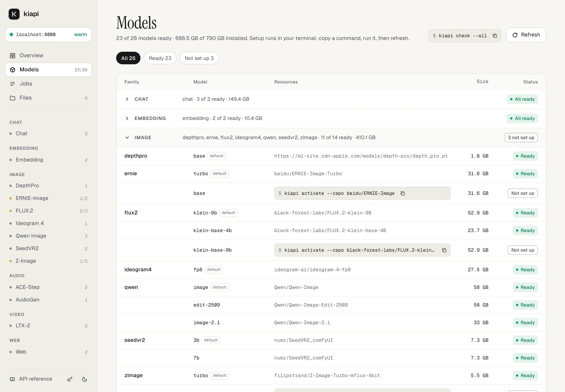Expand the CHAT family row
The height and width of the screenshot is (392, 565).
(127, 99)
